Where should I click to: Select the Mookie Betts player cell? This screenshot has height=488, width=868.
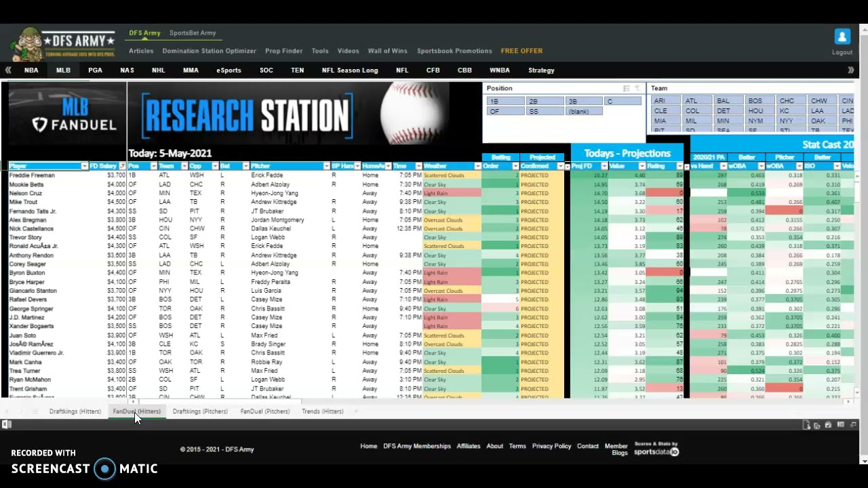[x=48, y=184]
